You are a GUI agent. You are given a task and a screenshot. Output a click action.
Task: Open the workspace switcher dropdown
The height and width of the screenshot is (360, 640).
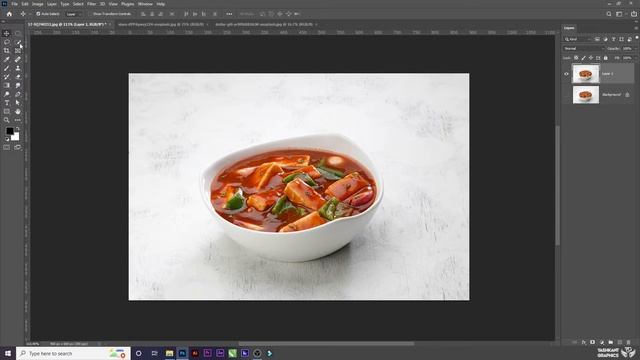click(620, 14)
